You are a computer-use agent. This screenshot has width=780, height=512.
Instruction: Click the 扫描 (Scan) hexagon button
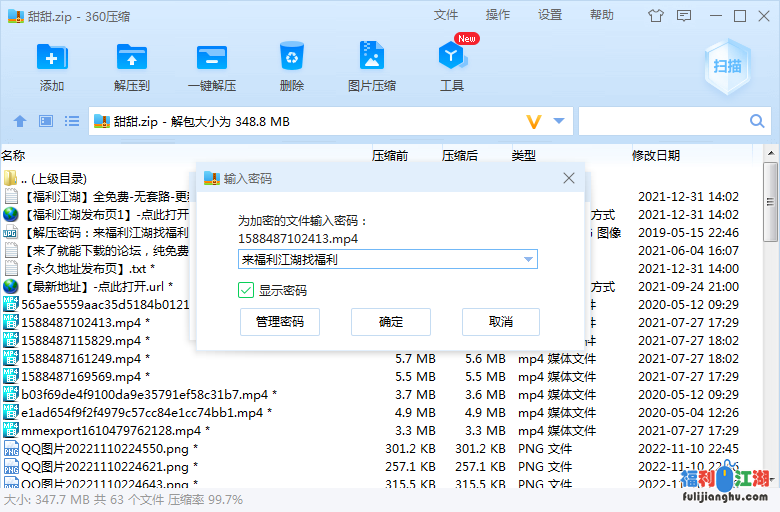pyautogui.click(x=727, y=67)
